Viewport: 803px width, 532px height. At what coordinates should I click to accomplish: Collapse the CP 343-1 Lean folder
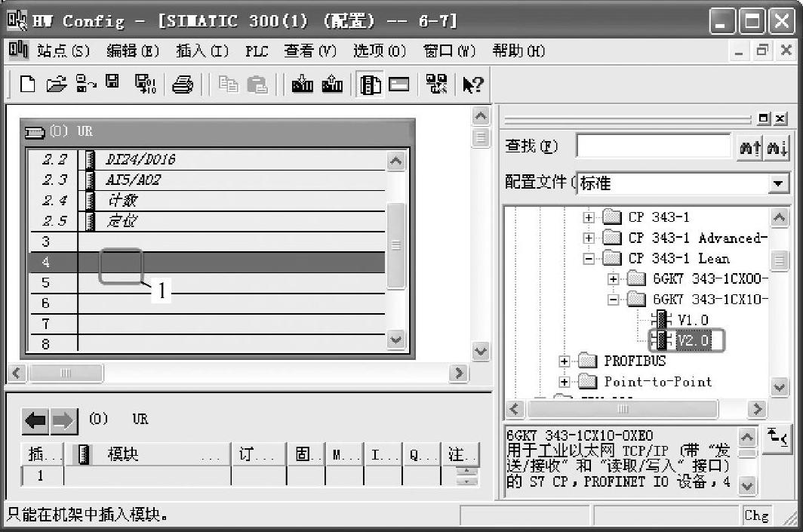[x=589, y=259]
